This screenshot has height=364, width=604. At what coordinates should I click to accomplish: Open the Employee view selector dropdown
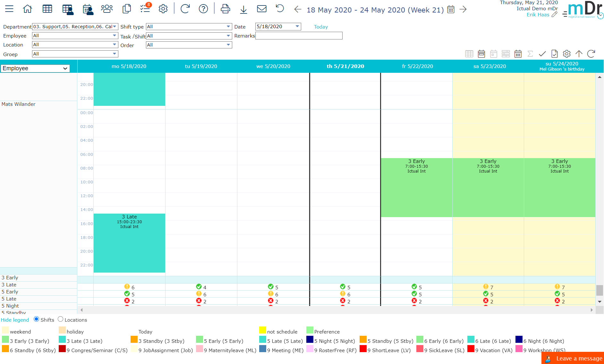(35, 68)
